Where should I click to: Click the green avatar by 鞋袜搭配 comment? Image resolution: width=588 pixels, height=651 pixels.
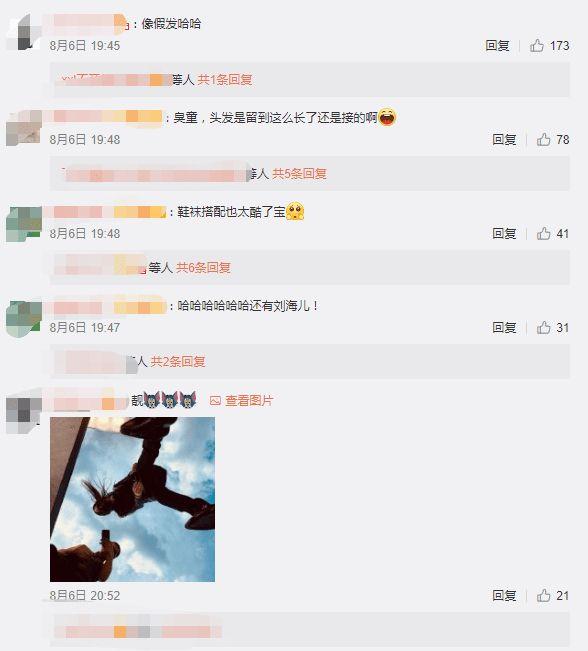click(x=24, y=224)
